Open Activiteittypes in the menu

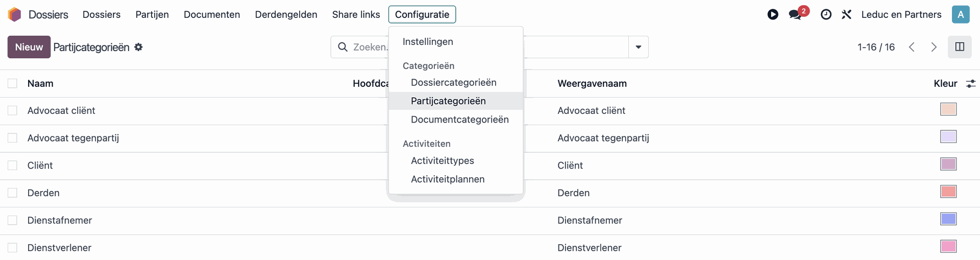442,160
